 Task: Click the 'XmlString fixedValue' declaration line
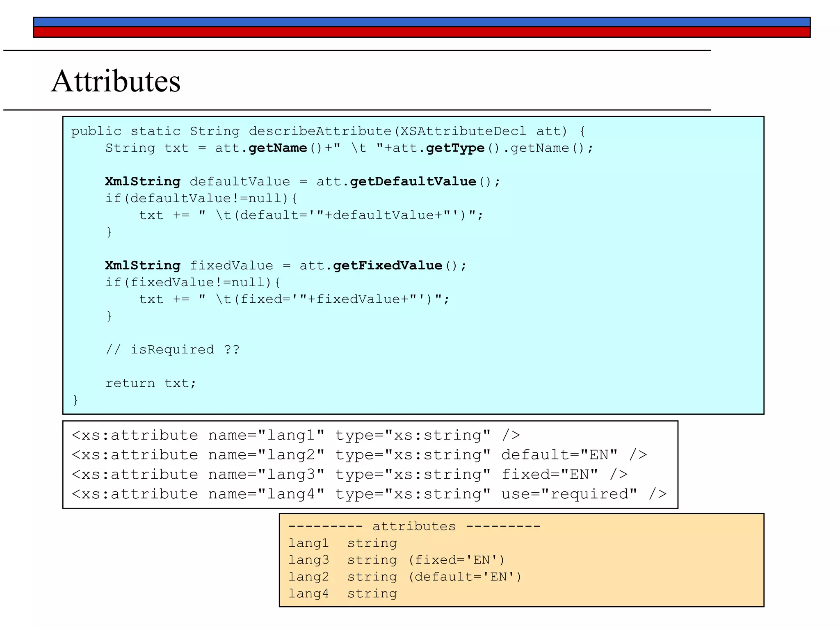286,266
